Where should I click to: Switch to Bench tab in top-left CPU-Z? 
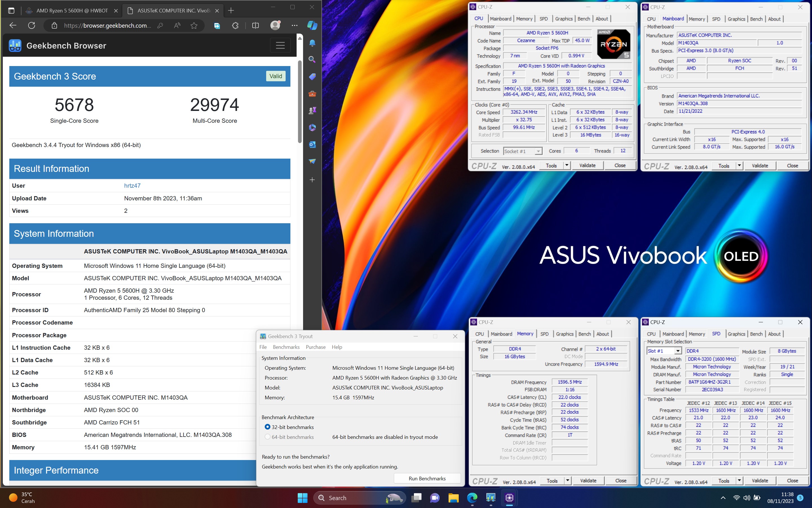[x=584, y=19]
